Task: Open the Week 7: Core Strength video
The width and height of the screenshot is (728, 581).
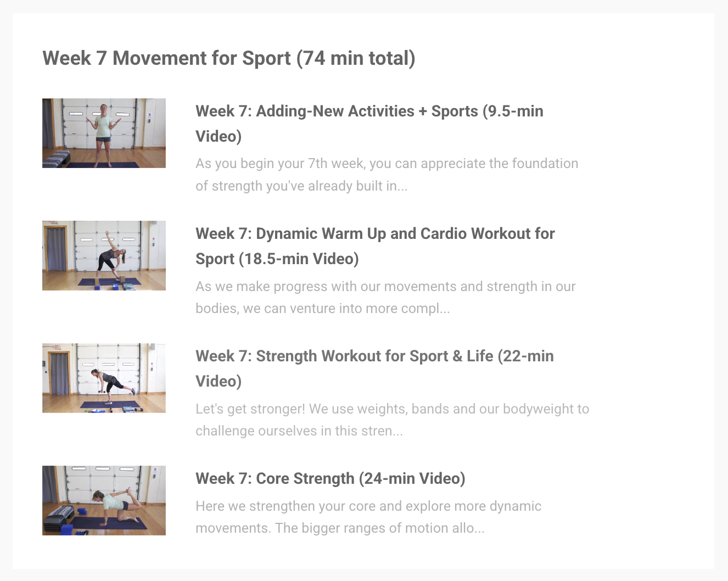Action: tap(330, 478)
